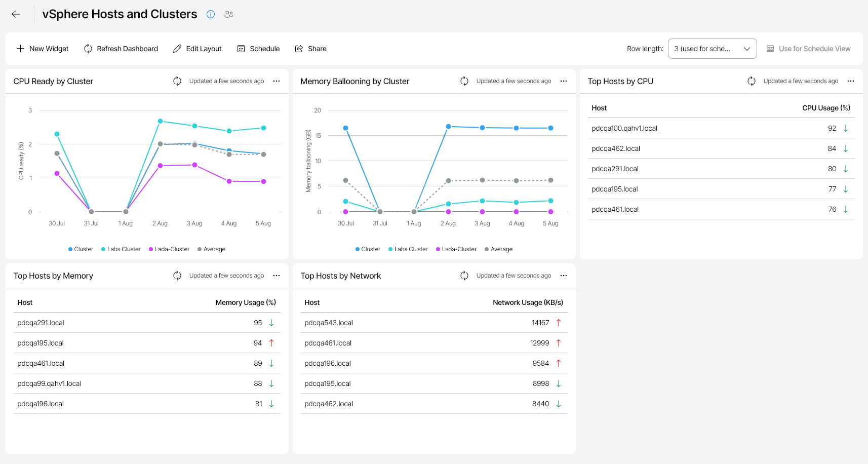Viewport: 868px width, 464px height.
Task: Open the Row length dropdown
Action: click(712, 49)
